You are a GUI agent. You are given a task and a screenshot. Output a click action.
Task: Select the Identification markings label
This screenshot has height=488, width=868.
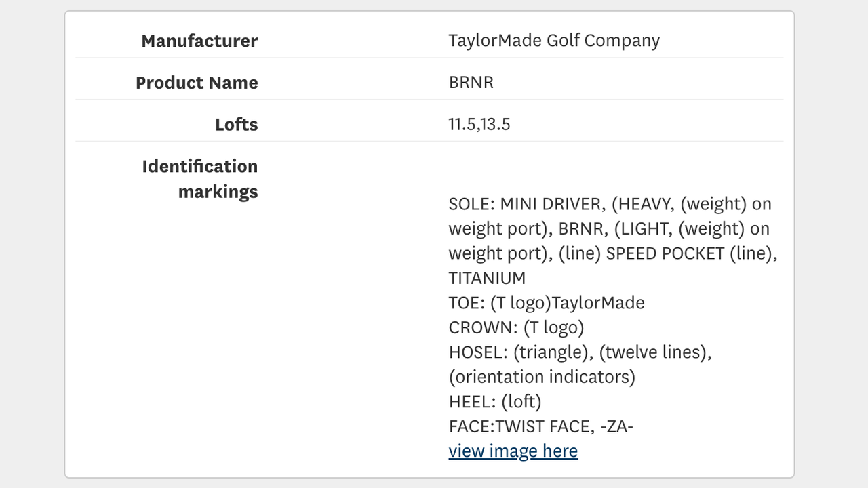(199, 179)
